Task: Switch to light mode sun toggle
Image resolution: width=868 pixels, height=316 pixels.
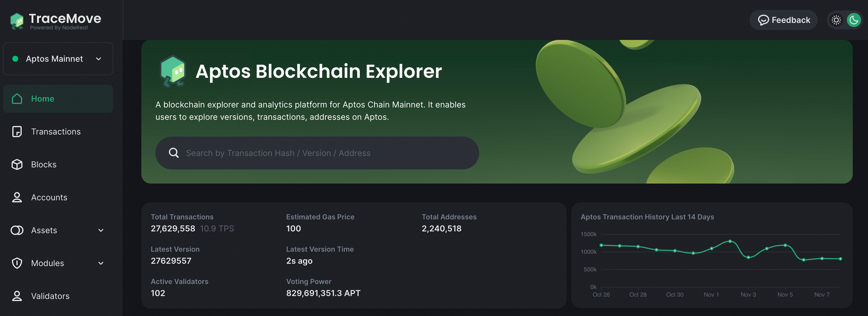Action: pyautogui.click(x=836, y=20)
